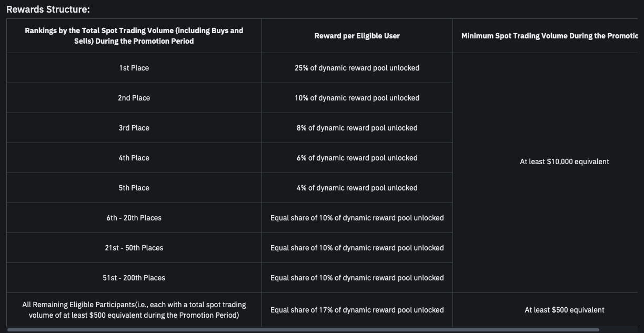Click the Reward per Eligible User header
The width and height of the screenshot is (644, 333).
[x=357, y=36]
